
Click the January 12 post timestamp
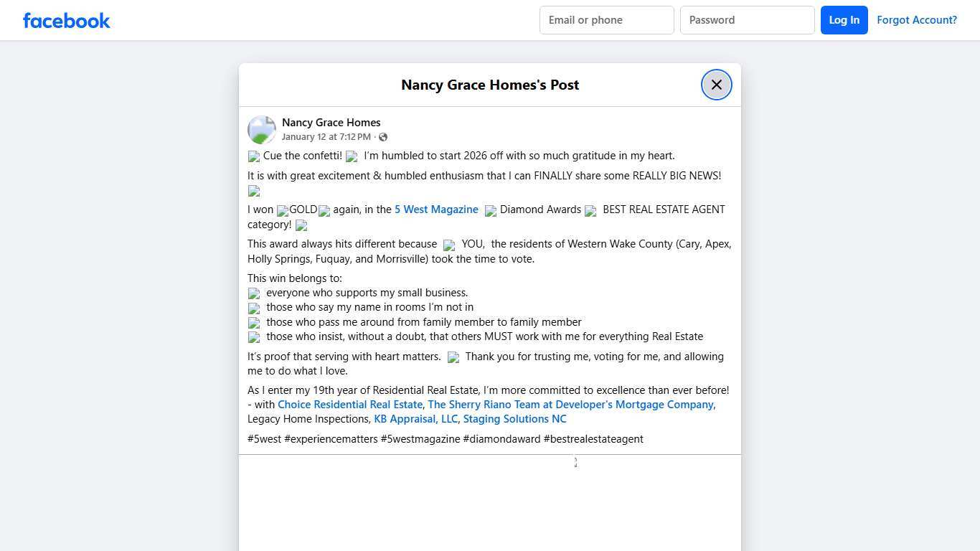pos(326,137)
